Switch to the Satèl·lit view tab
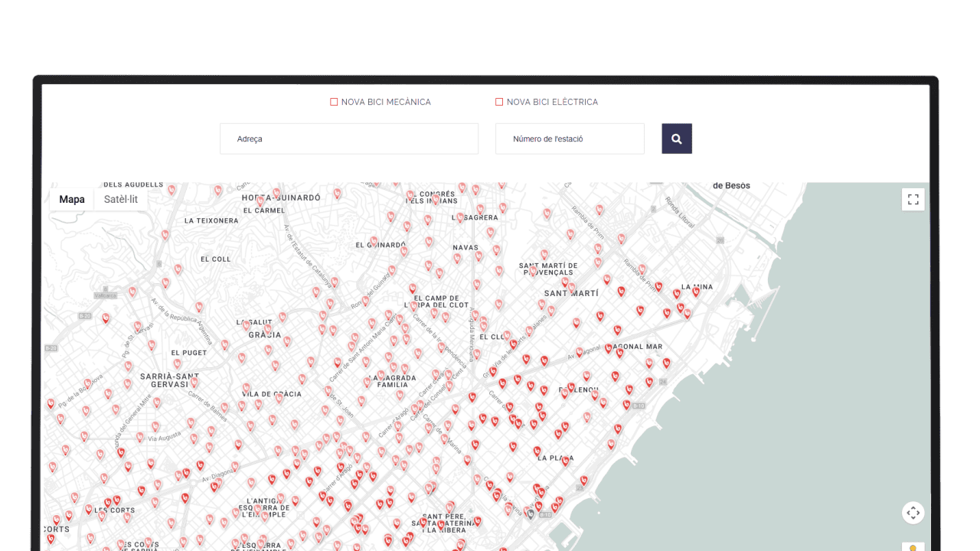Viewport: 980px width, 551px height. tap(121, 200)
